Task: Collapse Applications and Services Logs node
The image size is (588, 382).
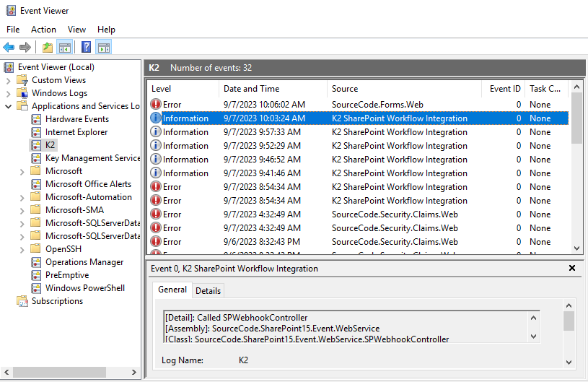Action: pos(8,107)
